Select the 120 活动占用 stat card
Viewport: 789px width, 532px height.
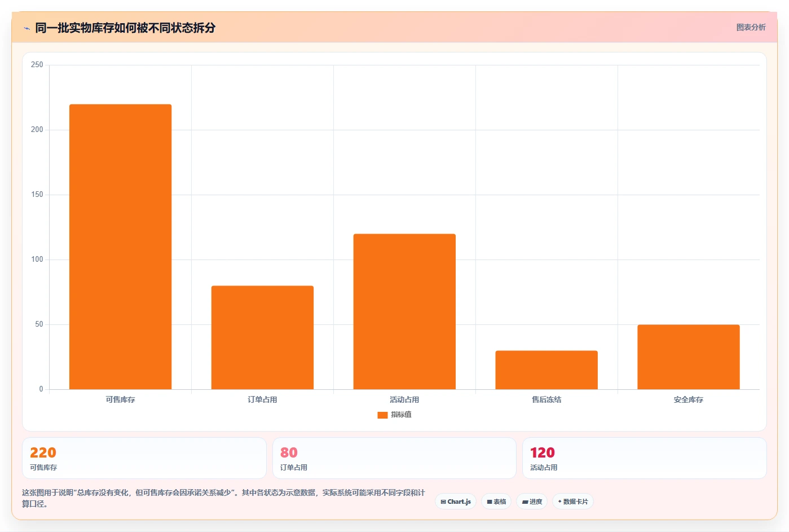[x=645, y=458]
